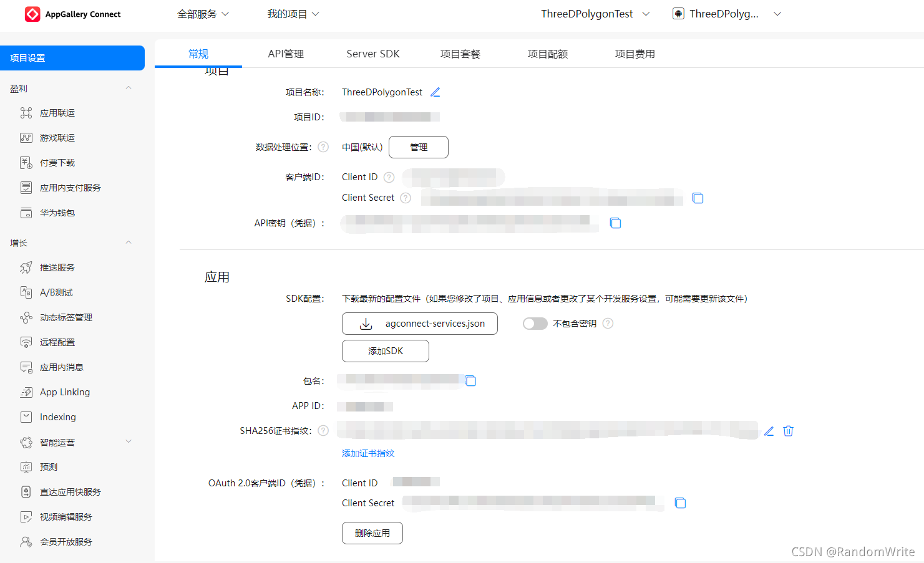The height and width of the screenshot is (563, 924).
Task: Switch to the API管理 tab
Action: [286, 54]
